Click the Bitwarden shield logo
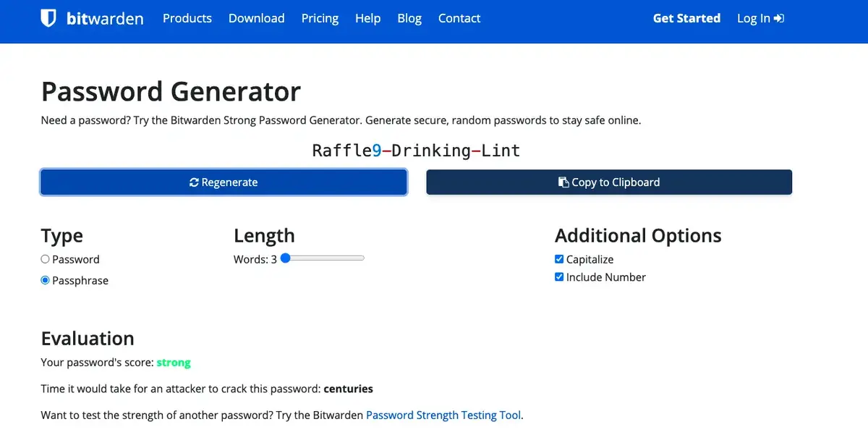 [48, 18]
